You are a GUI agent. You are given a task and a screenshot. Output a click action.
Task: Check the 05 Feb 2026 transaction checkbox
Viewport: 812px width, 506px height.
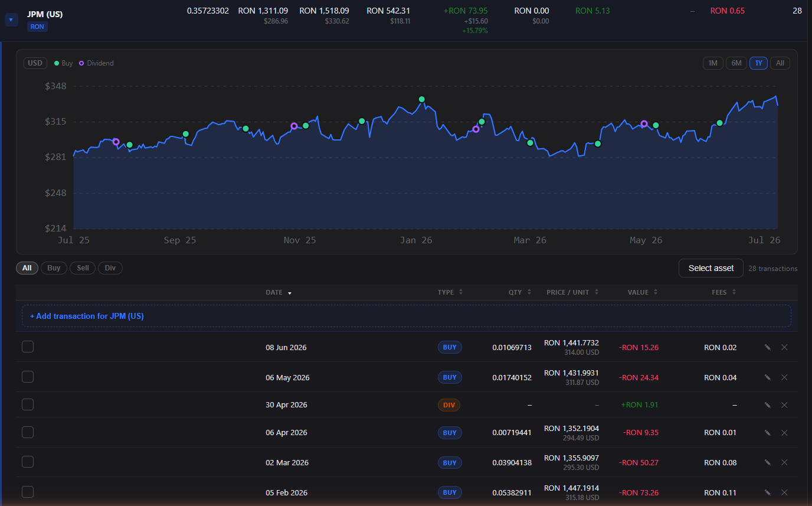click(x=28, y=492)
